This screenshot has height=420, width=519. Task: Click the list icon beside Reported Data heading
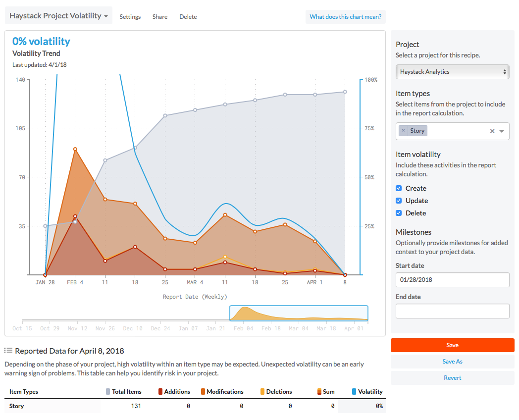[x=8, y=351]
